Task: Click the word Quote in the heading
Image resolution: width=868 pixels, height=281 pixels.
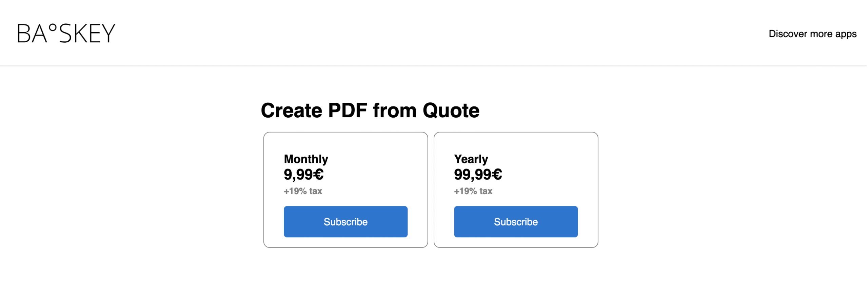Action: pos(451,111)
